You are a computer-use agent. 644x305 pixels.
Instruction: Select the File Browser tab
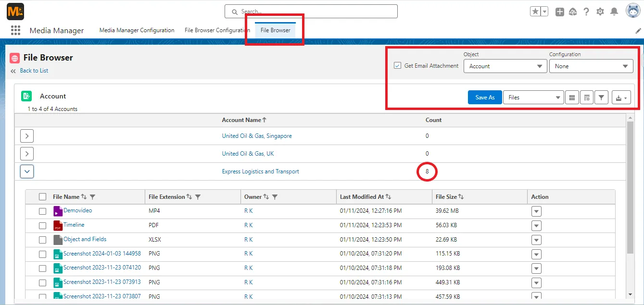[275, 30]
